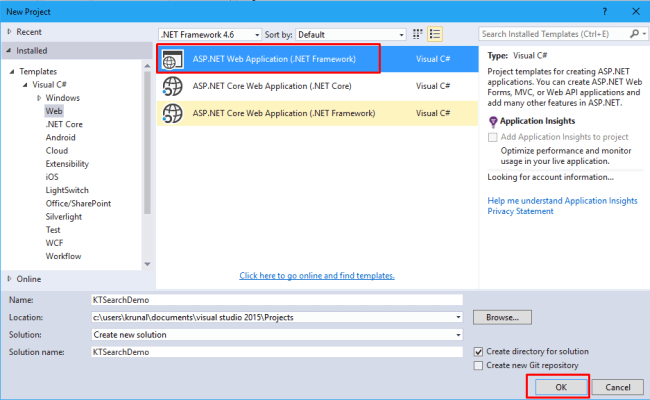
Task: Select the Extensibility template category
Action: coord(67,164)
